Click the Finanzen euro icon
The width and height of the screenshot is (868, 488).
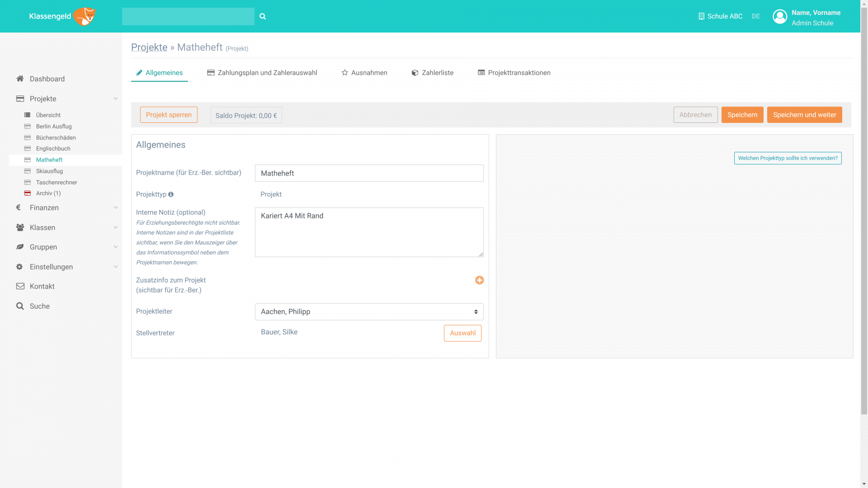click(19, 208)
